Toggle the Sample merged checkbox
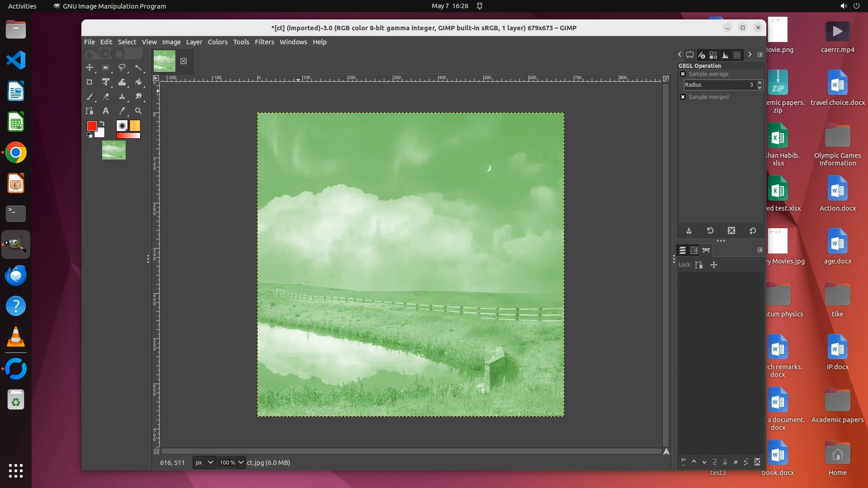This screenshot has width=868, height=488. pyautogui.click(x=683, y=97)
